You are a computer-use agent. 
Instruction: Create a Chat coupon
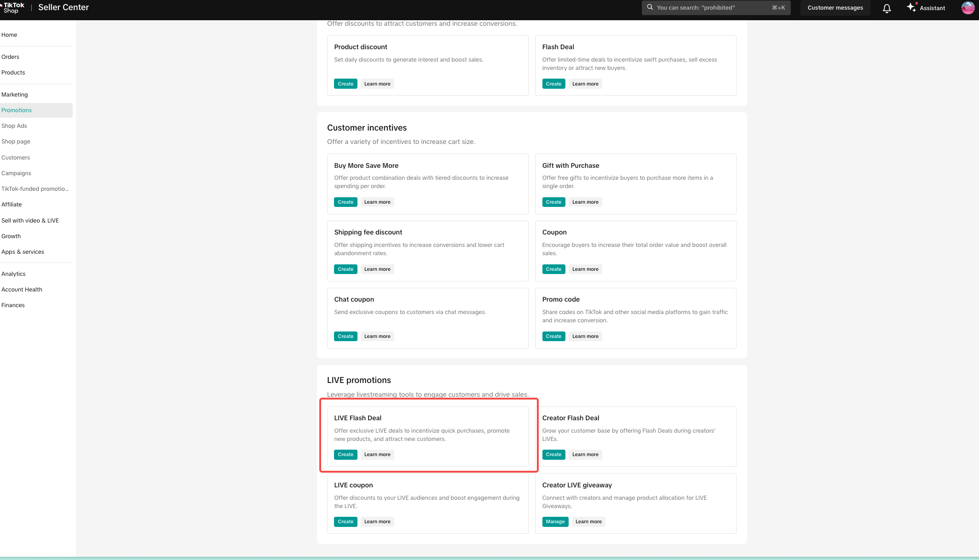pyautogui.click(x=346, y=336)
